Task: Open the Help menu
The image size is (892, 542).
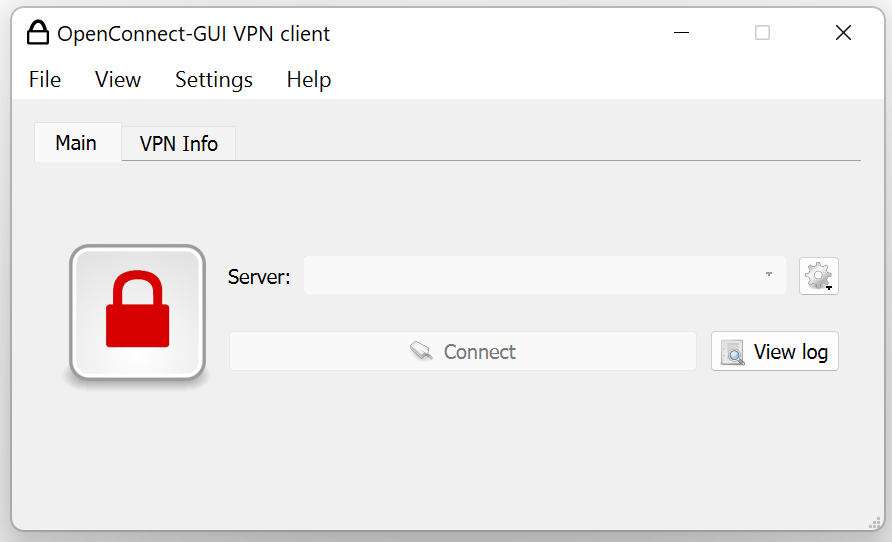Action: coord(309,80)
